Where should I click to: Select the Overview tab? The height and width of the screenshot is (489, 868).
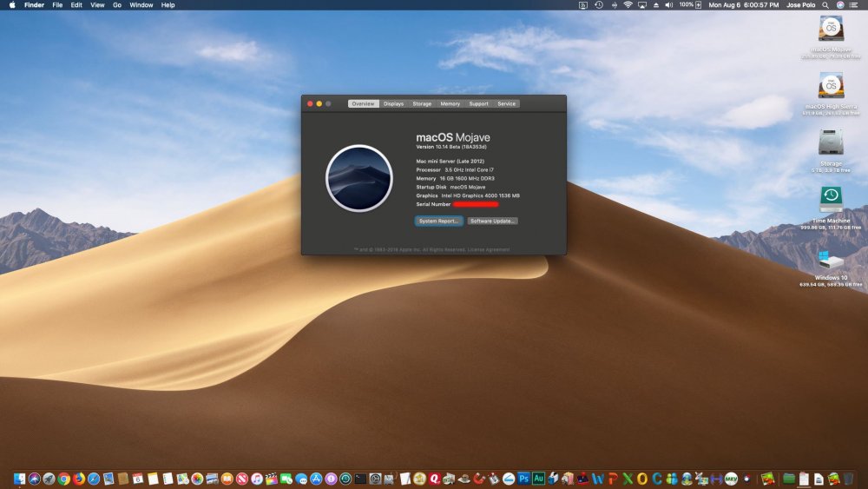(x=363, y=103)
